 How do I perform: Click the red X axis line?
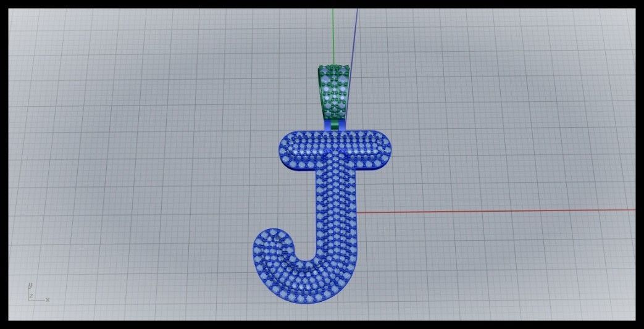(x=496, y=211)
